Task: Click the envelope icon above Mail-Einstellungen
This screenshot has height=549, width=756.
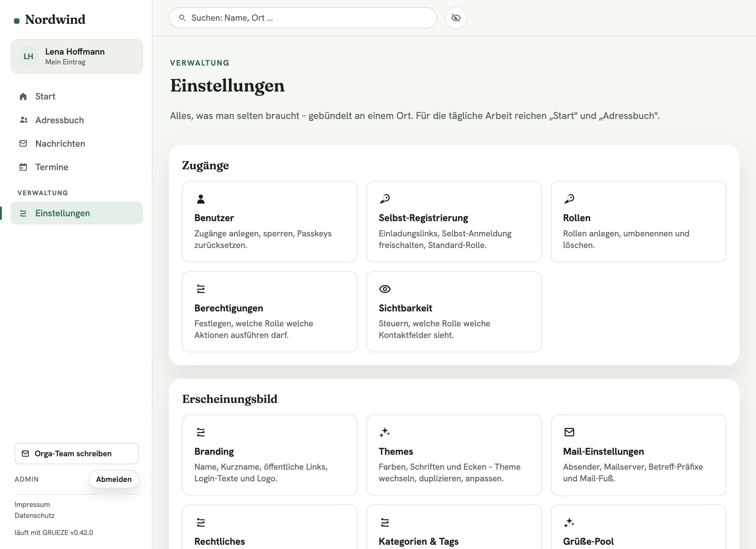Action: [x=569, y=432]
